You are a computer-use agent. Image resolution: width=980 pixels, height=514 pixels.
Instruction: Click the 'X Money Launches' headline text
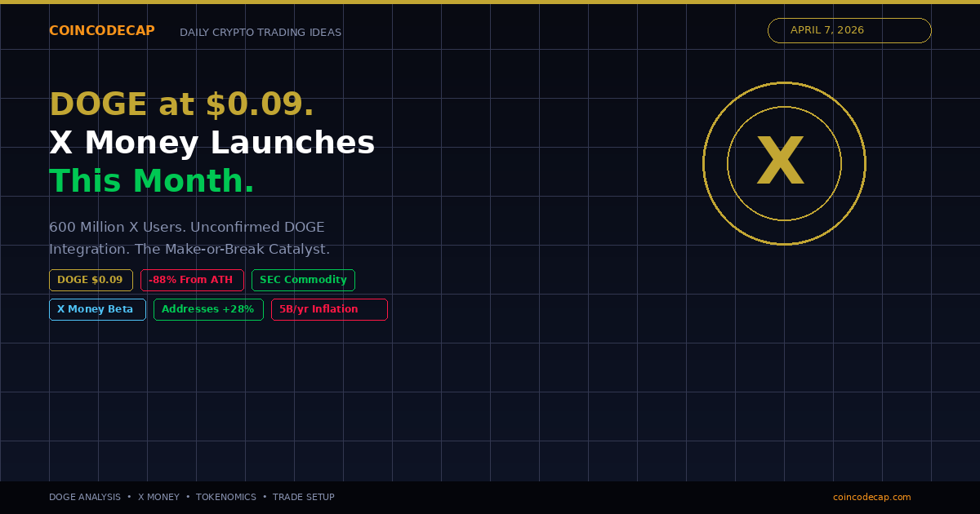tap(212, 143)
